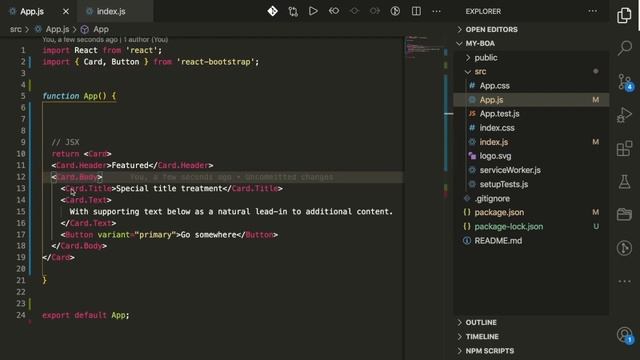Click line number 24 in the gutter
This screenshot has height=360, width=640.
click(21, 315)
